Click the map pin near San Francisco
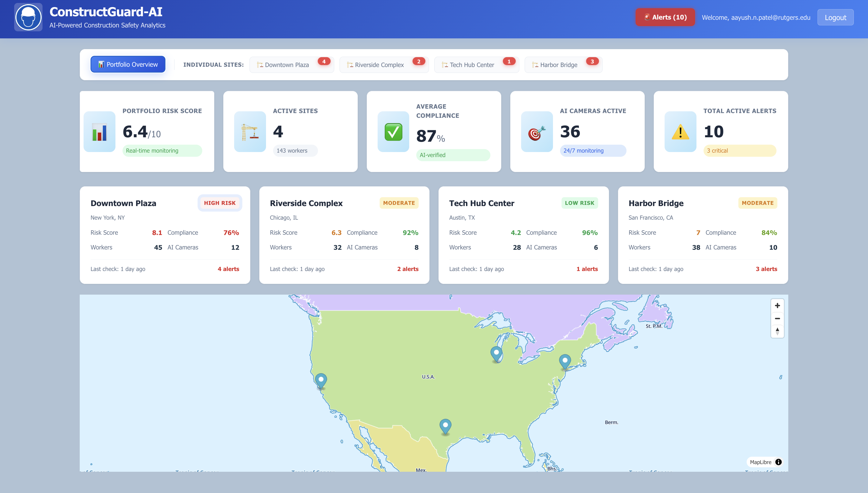The width and height of the screenshot is (868, 493). click(321, 380)
